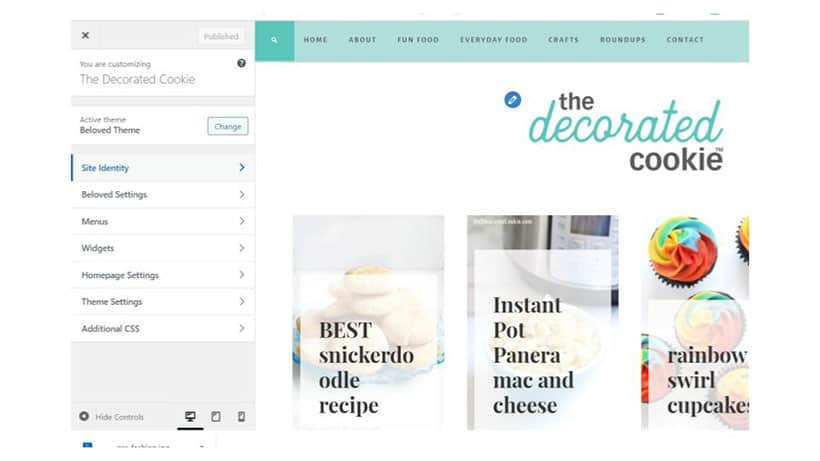This screenshot has height=461, width=820.
Task: Switch to tablet preview device icon
Action: [215, 417]
